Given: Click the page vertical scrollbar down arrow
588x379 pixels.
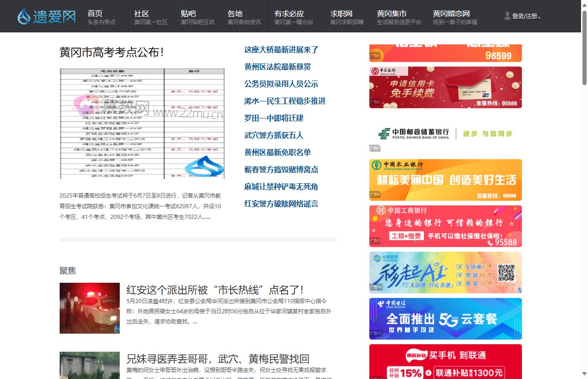Looking at the screenshot, I should (x=584, y=374).
